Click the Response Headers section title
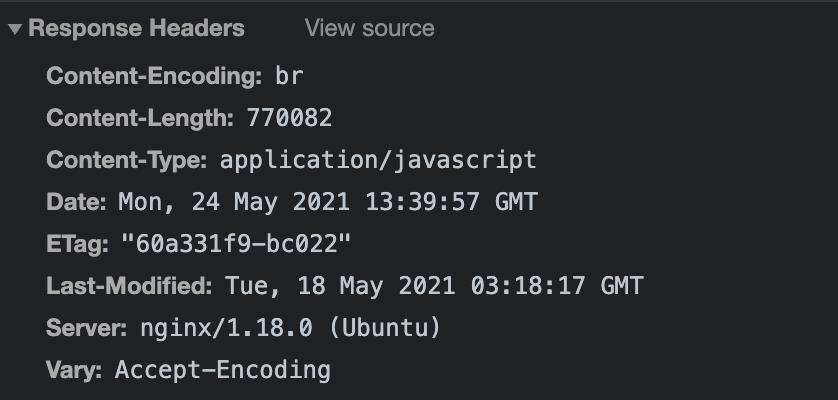 coord(137,28)
